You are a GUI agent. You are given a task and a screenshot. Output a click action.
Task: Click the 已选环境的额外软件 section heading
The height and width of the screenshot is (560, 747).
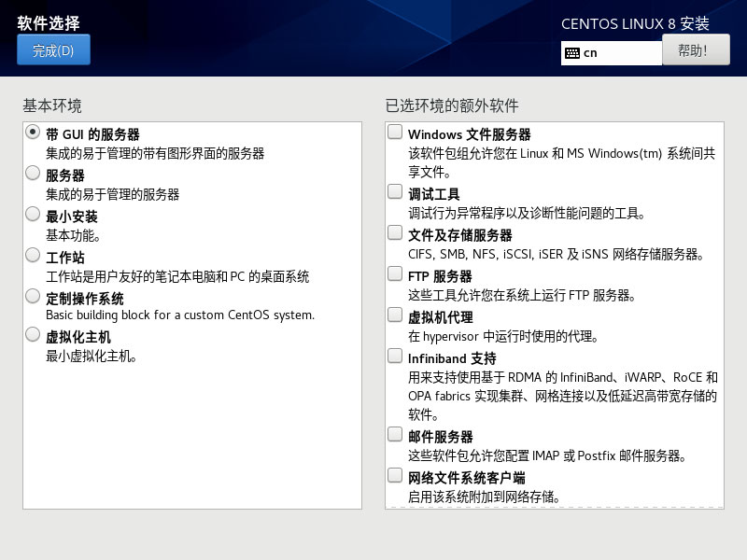click(452, 105)
